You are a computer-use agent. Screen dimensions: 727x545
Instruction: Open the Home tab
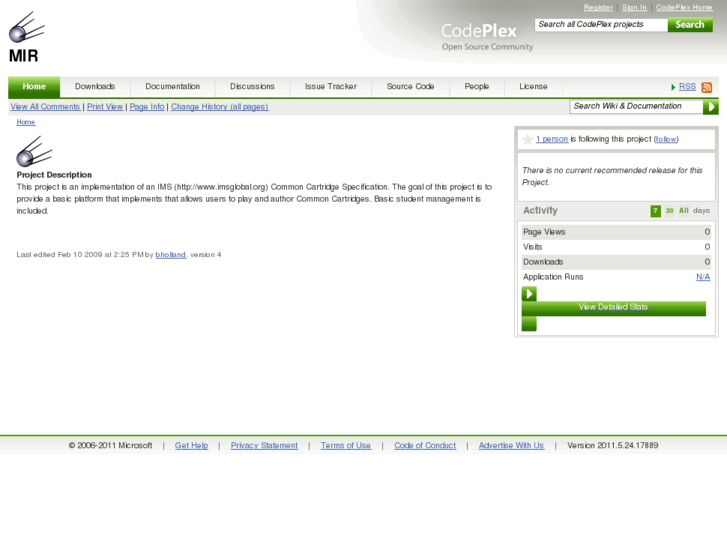coord(34,87)
